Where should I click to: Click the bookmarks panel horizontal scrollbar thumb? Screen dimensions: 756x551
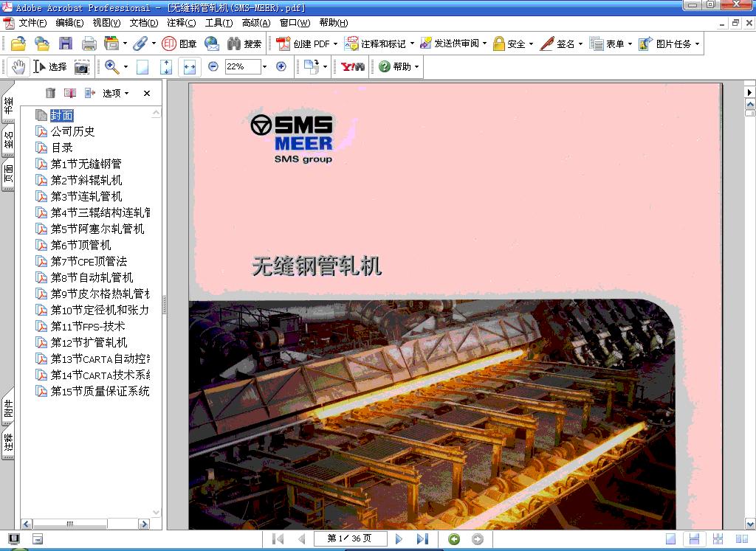[70, 524]
